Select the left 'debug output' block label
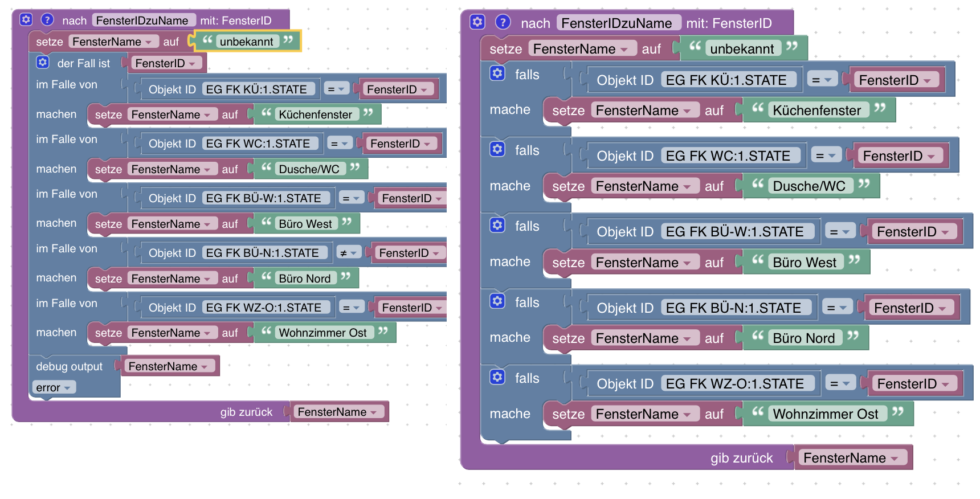This screenshot has width=980, height=499. [x=70, y=366]
